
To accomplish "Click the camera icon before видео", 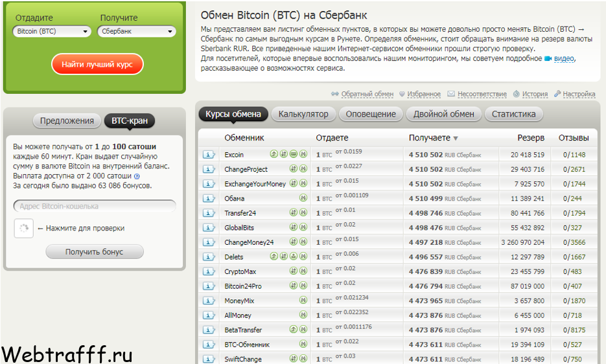I will point(548,59).
